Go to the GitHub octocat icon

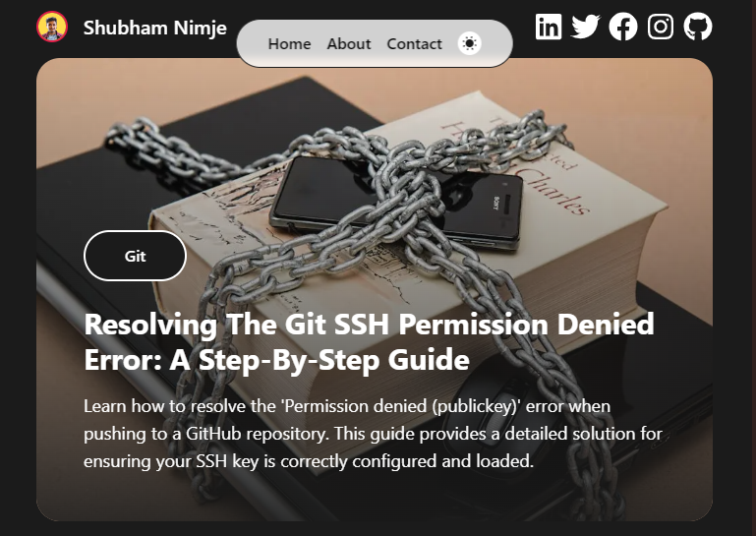(698, 27)
